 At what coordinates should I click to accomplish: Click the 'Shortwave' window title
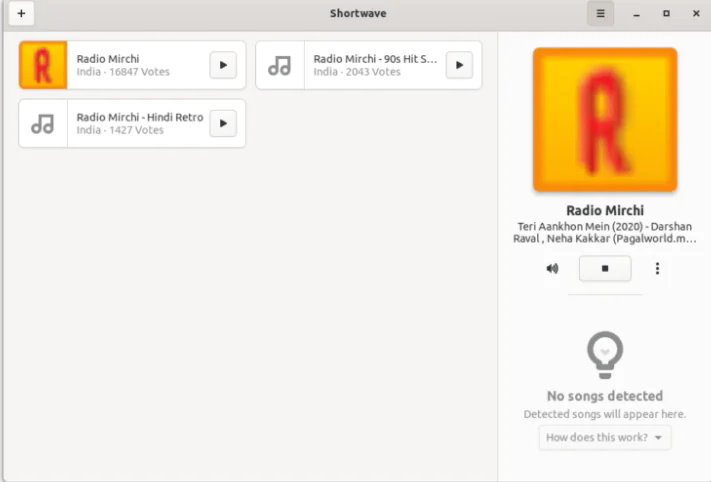click(358, 14)
